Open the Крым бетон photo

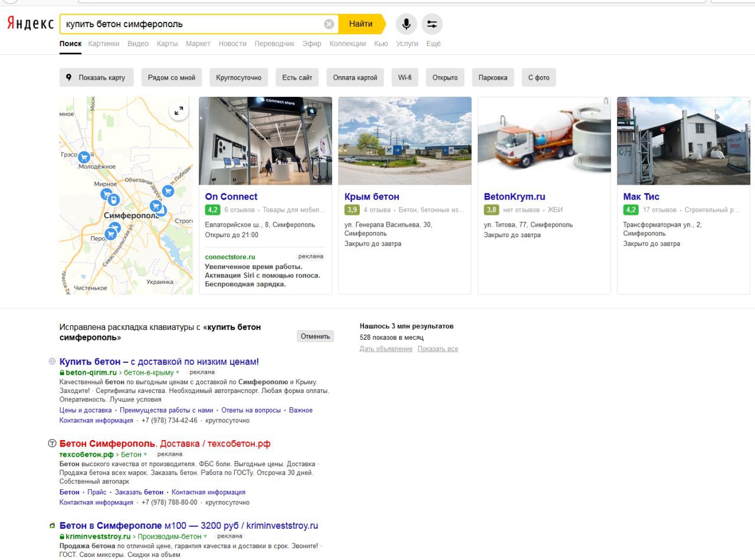pos(405,141)
